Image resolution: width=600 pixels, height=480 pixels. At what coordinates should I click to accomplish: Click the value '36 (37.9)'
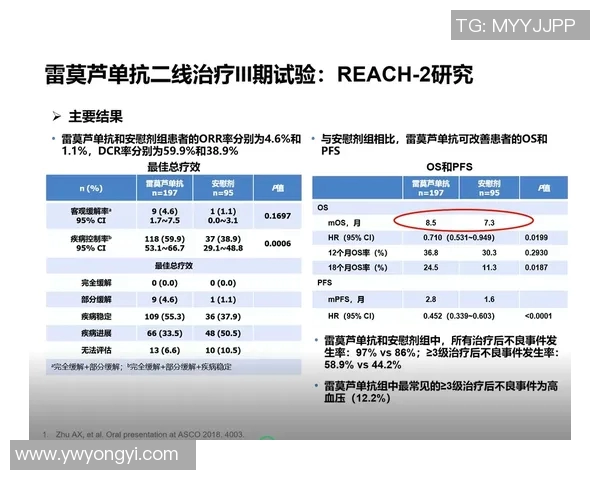click(x=223, y=317)
